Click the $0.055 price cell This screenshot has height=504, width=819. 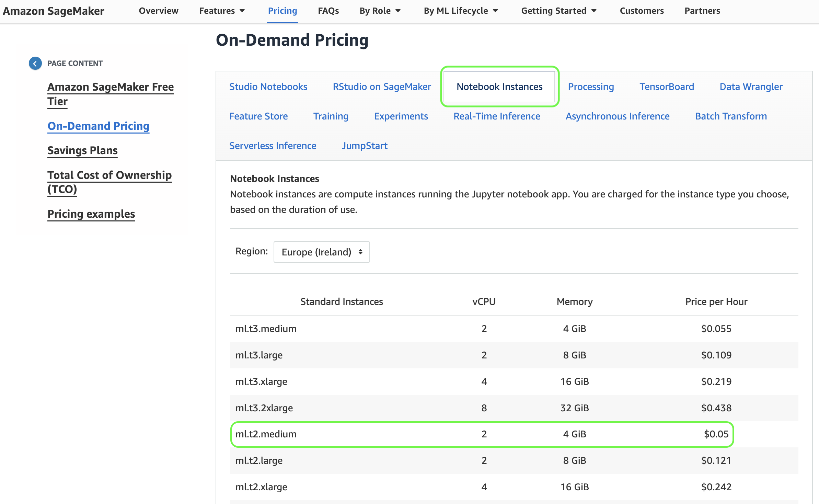(716, 329)
